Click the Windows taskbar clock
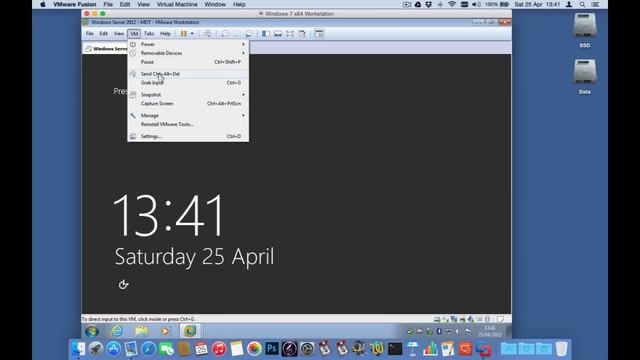This screenshot has height=360, width=640. pyautogui.click(x=489, y=331)
